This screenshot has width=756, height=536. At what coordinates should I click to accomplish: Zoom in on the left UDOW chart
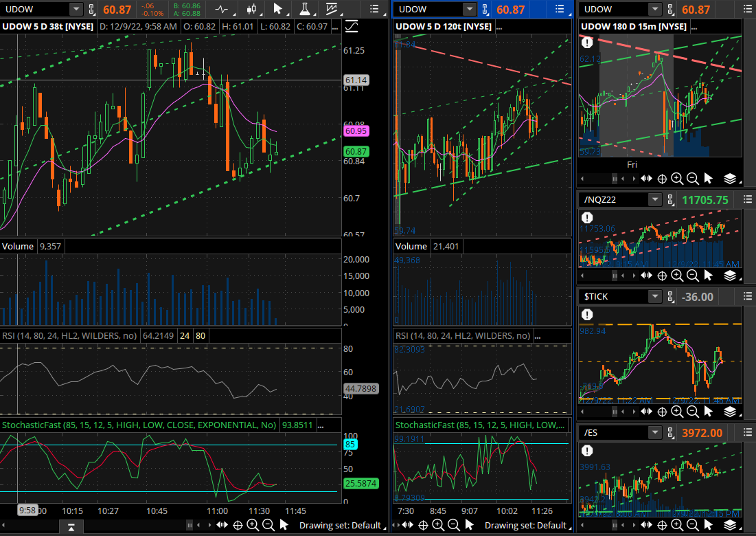(x=253, y=525)
